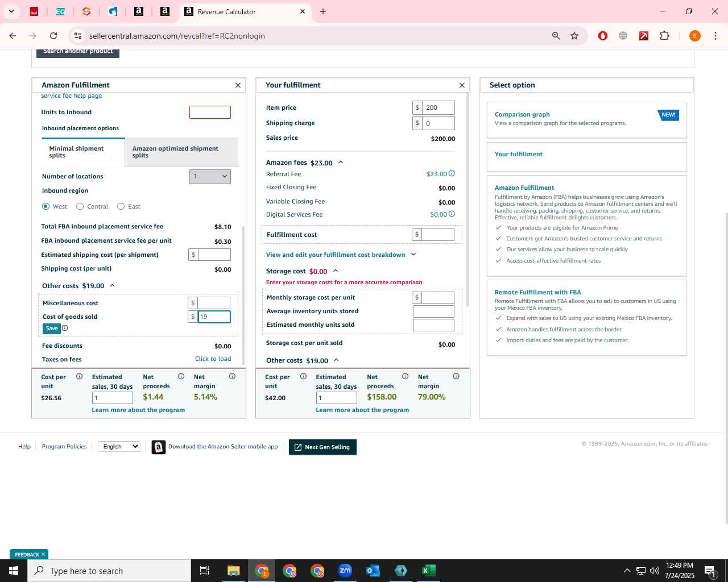Show Your fulfillment Net margin info
The height and width of the screenshot is (582, 728).
pyautogui.click(x=456, y=376)
